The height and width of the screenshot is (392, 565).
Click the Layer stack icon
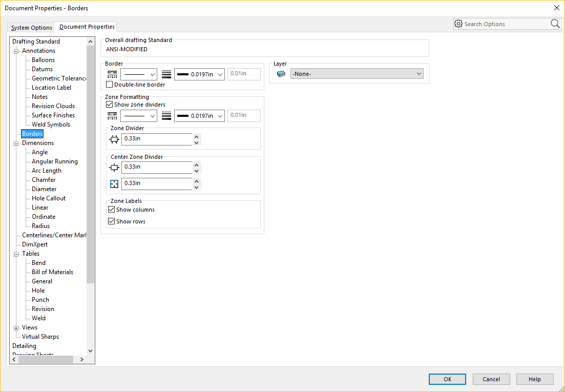(x=281, y=74)
